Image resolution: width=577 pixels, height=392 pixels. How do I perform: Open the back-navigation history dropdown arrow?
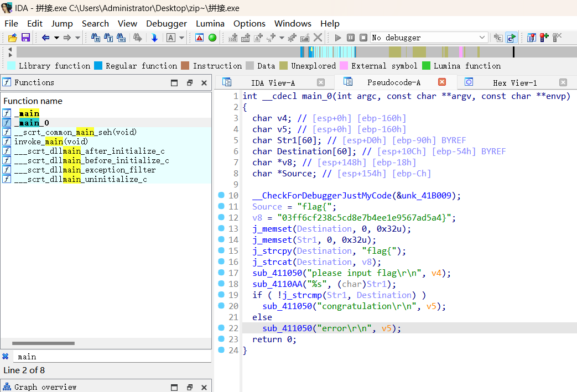pyautogui.click(x=56, y=38)
